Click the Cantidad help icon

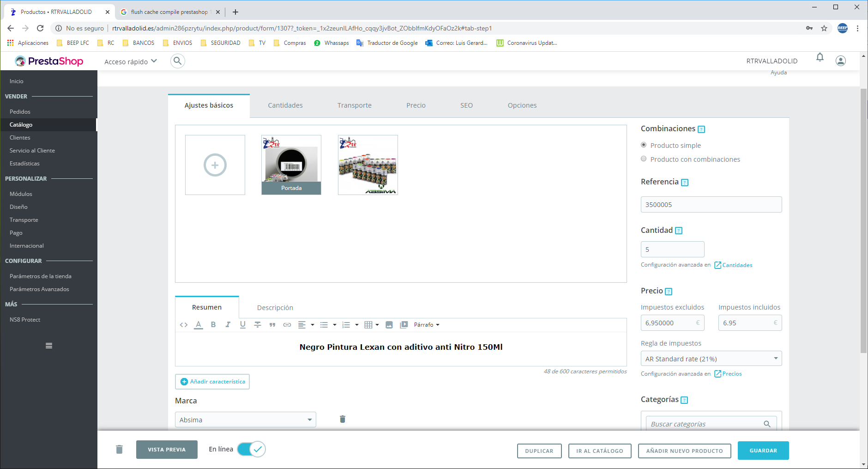tap(679, 231)
